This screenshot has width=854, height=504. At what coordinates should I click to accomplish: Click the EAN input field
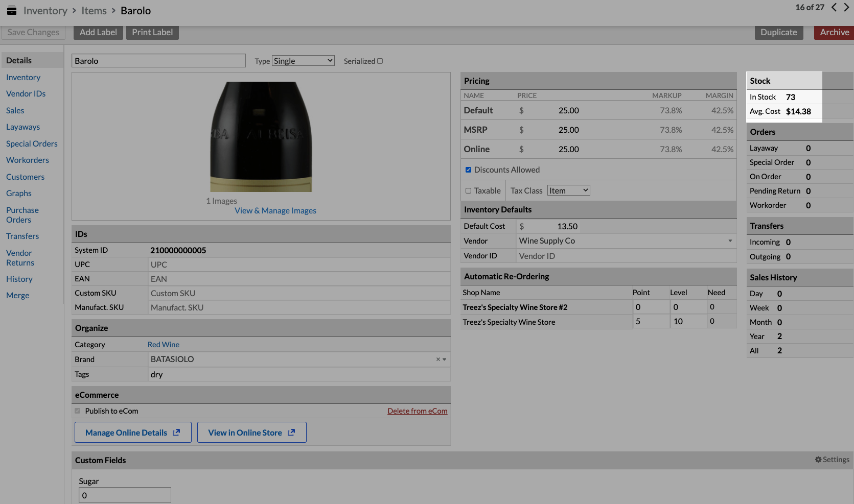pyautogui.click(x=299, y=279)
